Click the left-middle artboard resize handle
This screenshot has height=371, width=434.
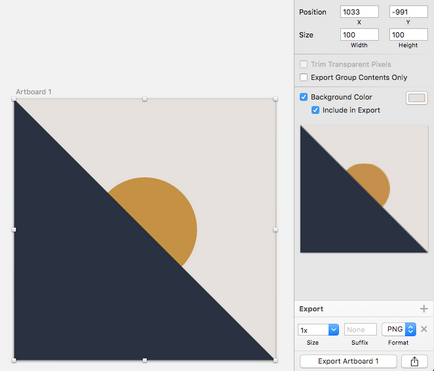click(14, 230)
